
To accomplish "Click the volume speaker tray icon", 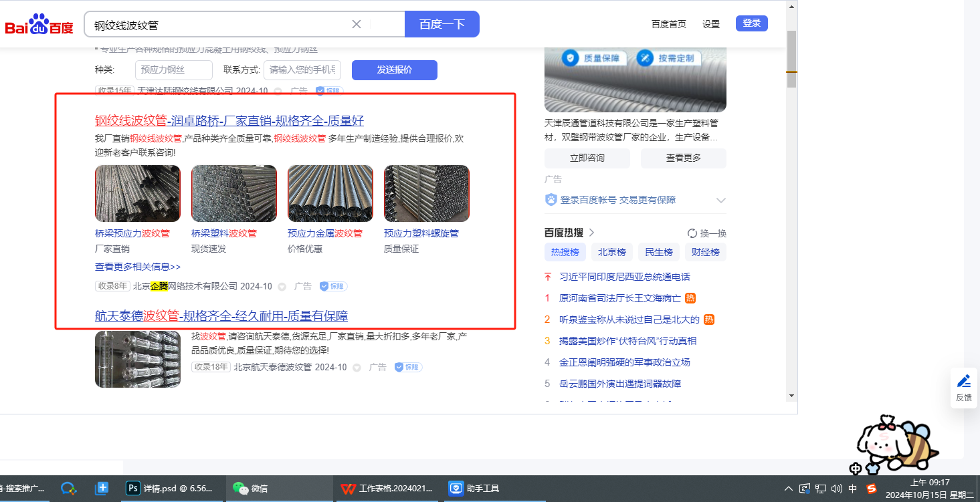I will coord(836,489).
